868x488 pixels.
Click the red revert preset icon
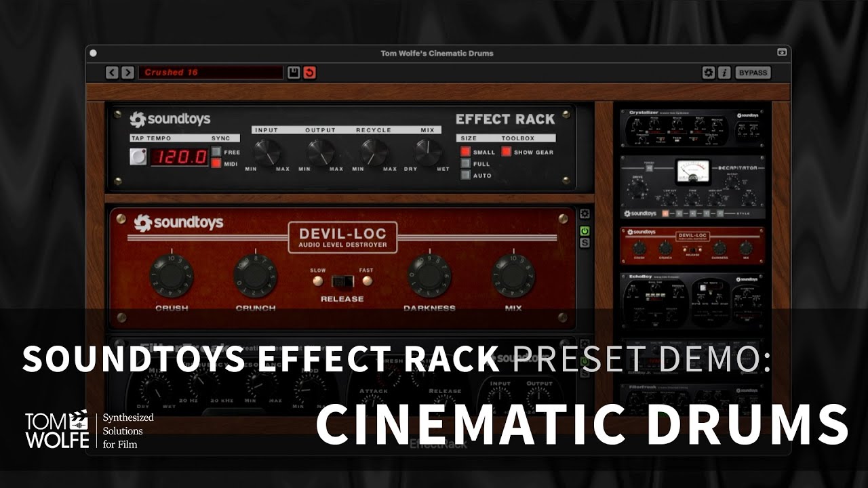(x=309, y=73)
